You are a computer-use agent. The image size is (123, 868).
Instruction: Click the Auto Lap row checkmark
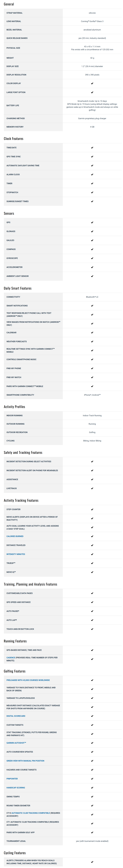[x=92, y=620]
